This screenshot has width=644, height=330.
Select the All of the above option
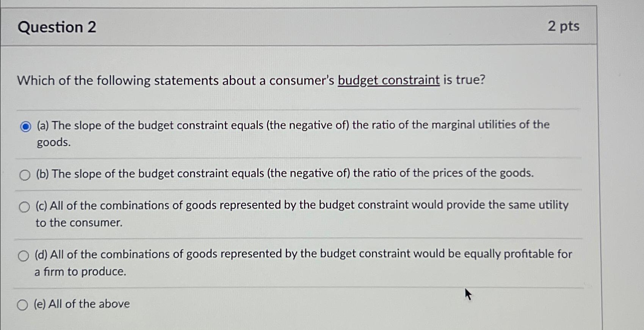(23, 305)
